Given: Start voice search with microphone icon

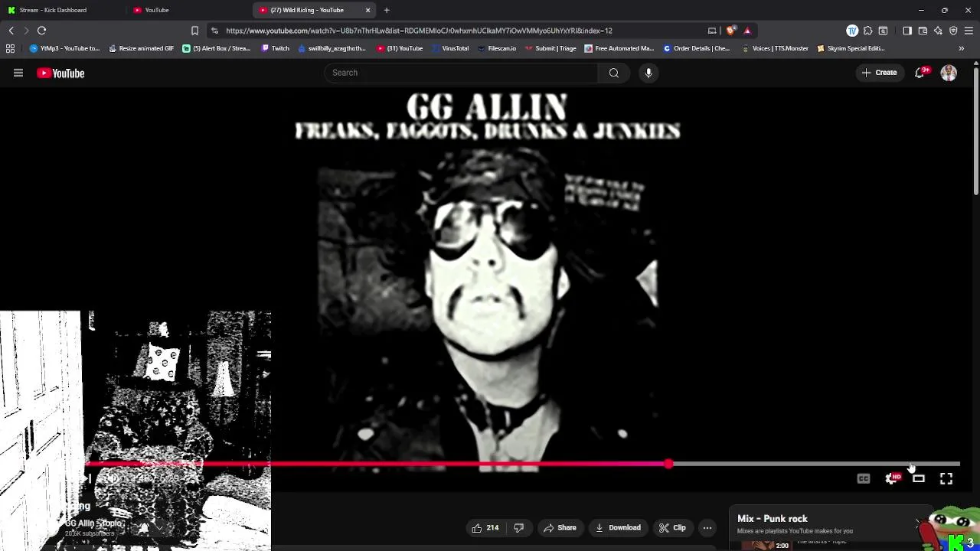Looking at the screenshot, I should coord(648,73).
